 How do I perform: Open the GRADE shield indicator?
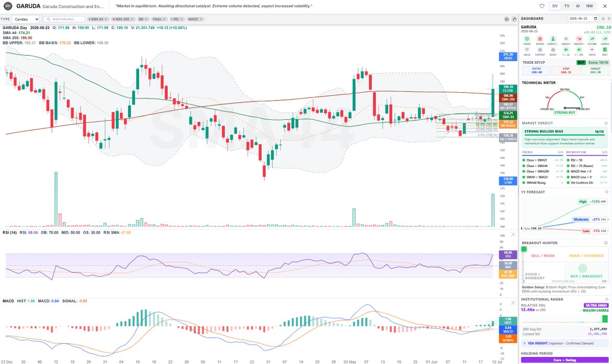point(527,39)
